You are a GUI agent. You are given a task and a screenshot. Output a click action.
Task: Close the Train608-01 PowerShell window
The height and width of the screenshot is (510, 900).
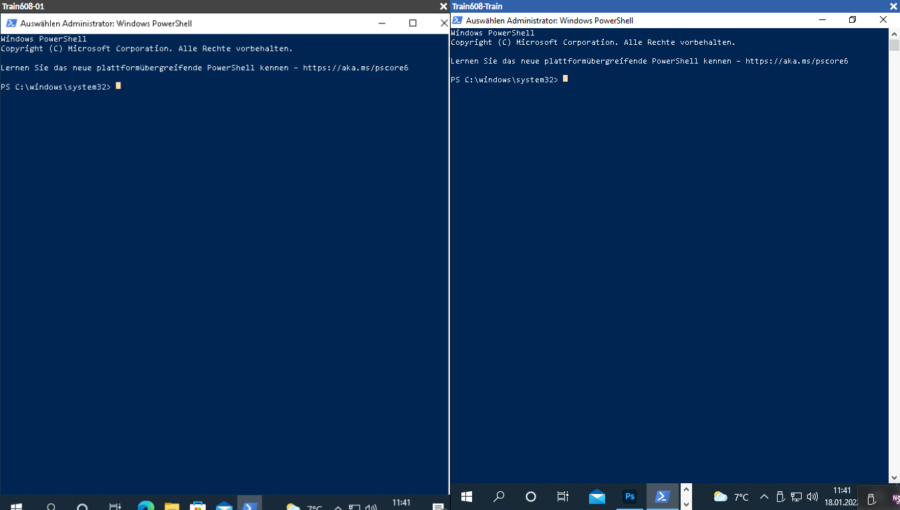(443, 24)
